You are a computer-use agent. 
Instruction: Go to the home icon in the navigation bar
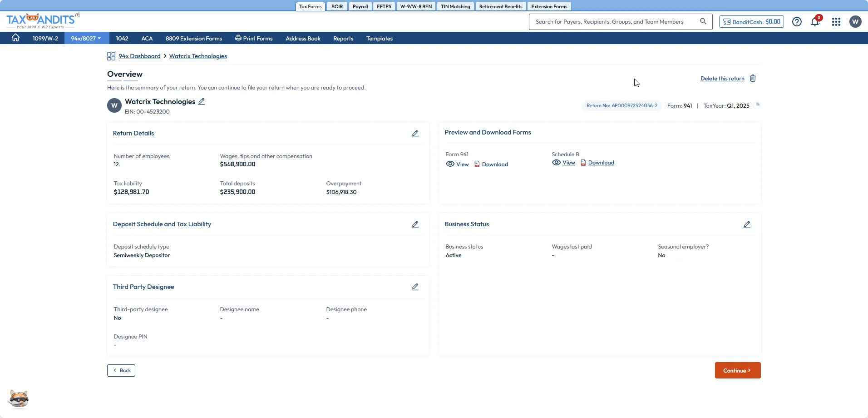point(15,38)
